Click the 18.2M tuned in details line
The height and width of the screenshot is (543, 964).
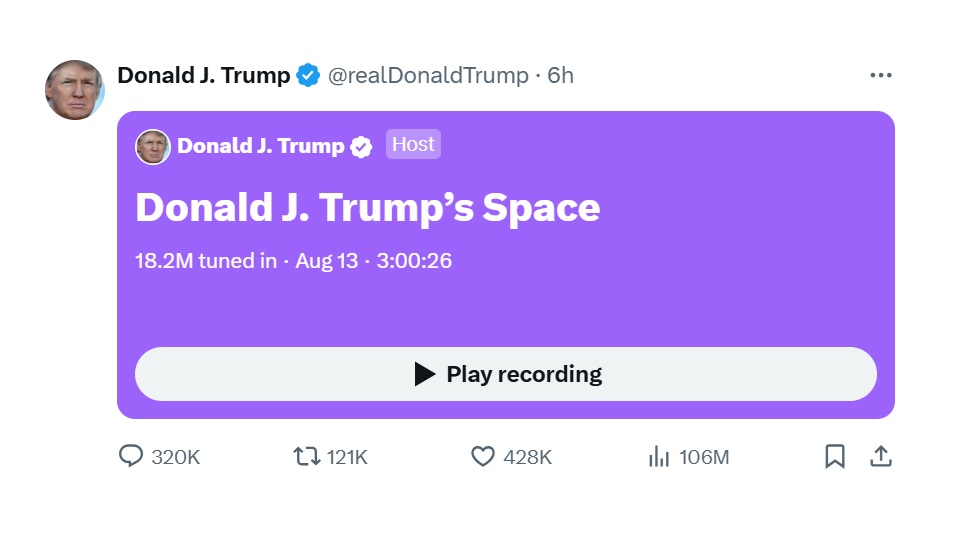point(293,261)
